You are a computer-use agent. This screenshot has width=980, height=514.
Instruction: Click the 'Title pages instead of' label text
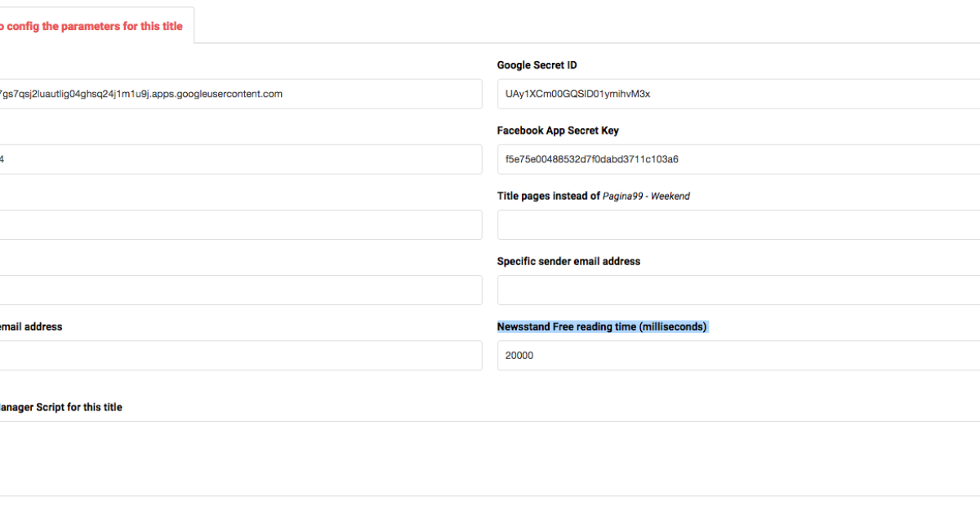pos(548,196)
